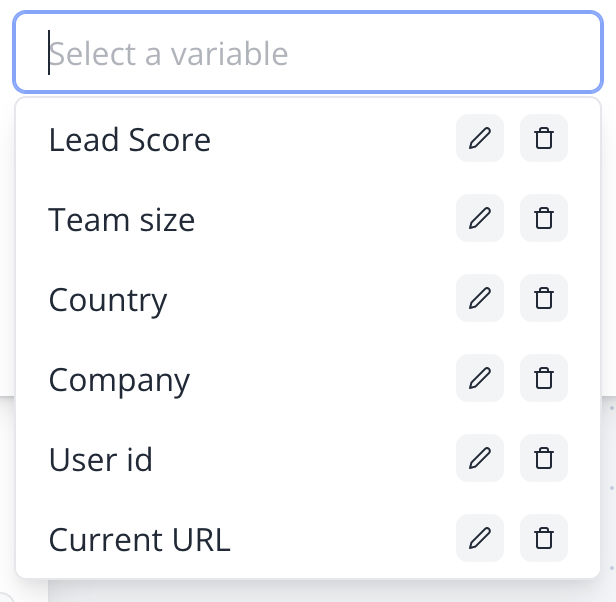The width and height of the screenshot is (616, 602).
Task: Delete the Lead Score variable
Action: 544,139
